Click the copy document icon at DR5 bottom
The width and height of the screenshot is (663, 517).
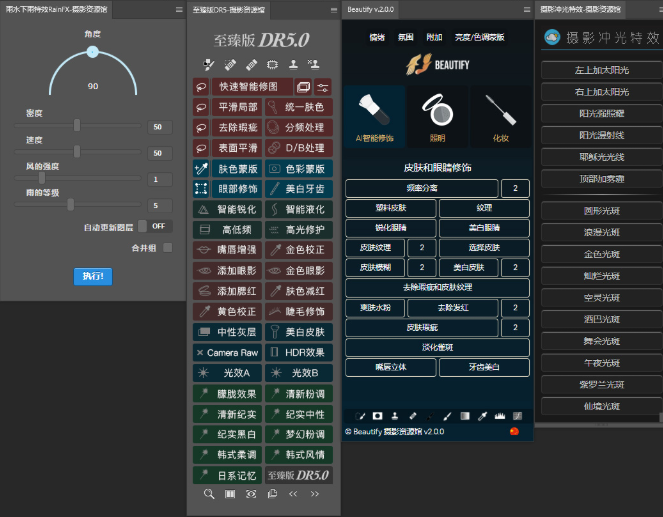272,494
